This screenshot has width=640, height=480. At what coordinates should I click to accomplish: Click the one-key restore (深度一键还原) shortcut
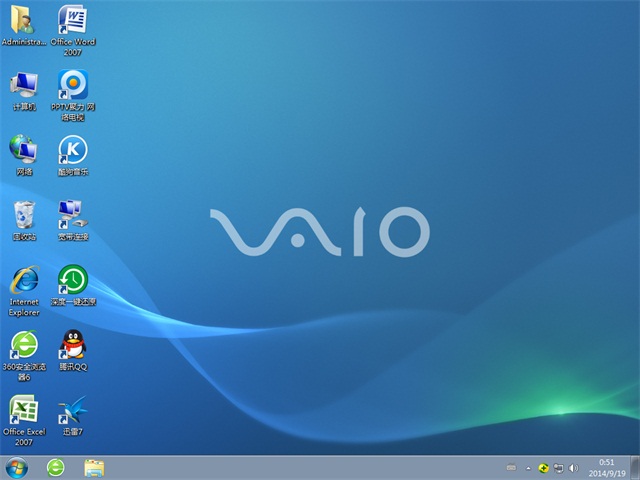tap(72, 279)
